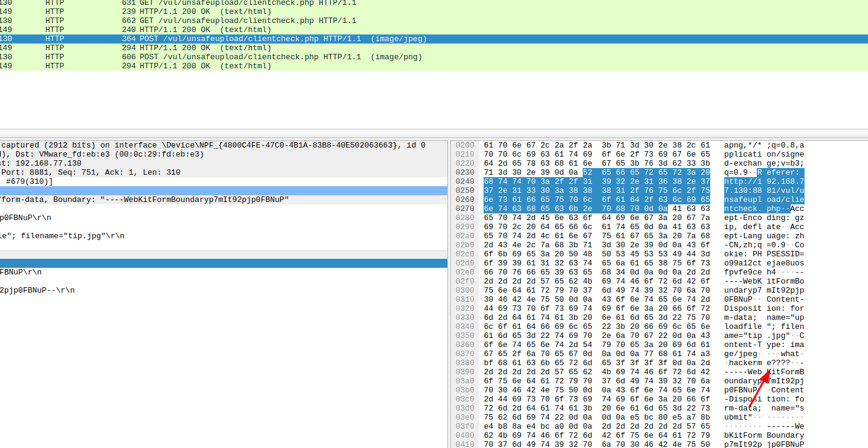The height and width of the screenshot is (448, 868).
Task: Click ASCII text 'm-data; name="up'
Action: pos(764,317)
